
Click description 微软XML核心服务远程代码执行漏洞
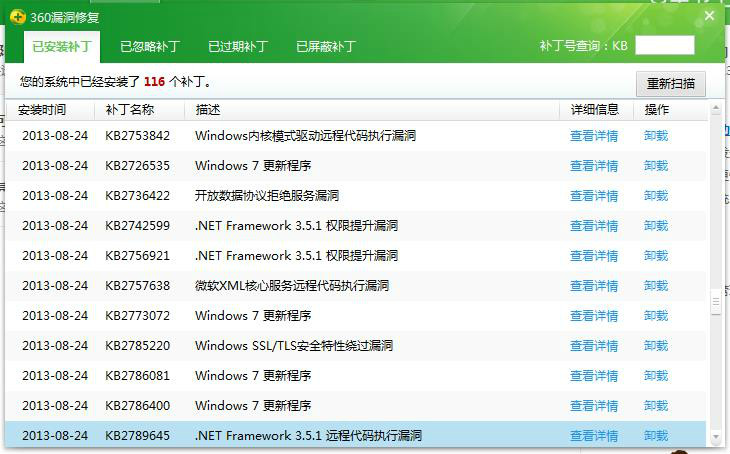pos(292,286)
